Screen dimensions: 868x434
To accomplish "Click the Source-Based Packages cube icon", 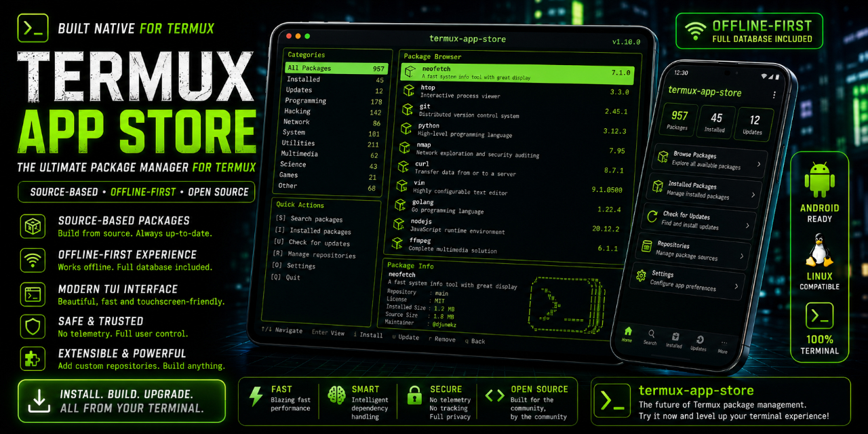I will point(33,226).
